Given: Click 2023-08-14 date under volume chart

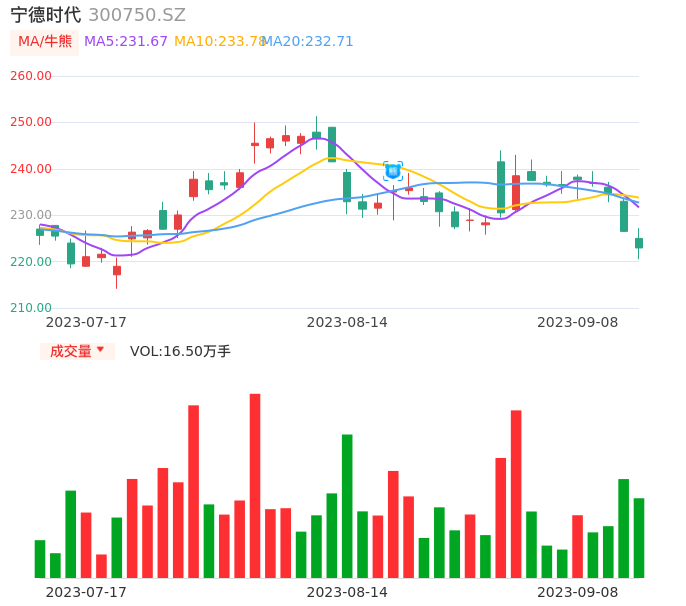Looking at the screenshot, I should click(x=347, y=592).
